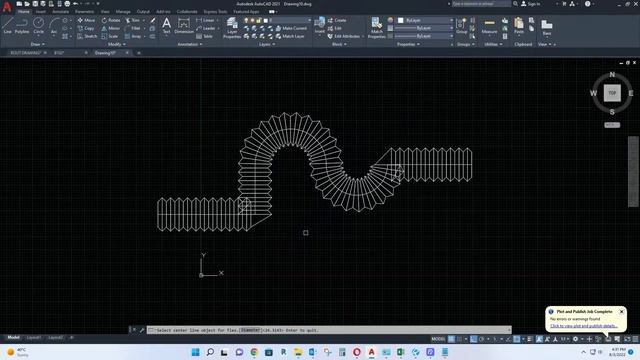Click Leader annotation button
This screenshot has width=640, height=360.
click(x=206, y=28)
